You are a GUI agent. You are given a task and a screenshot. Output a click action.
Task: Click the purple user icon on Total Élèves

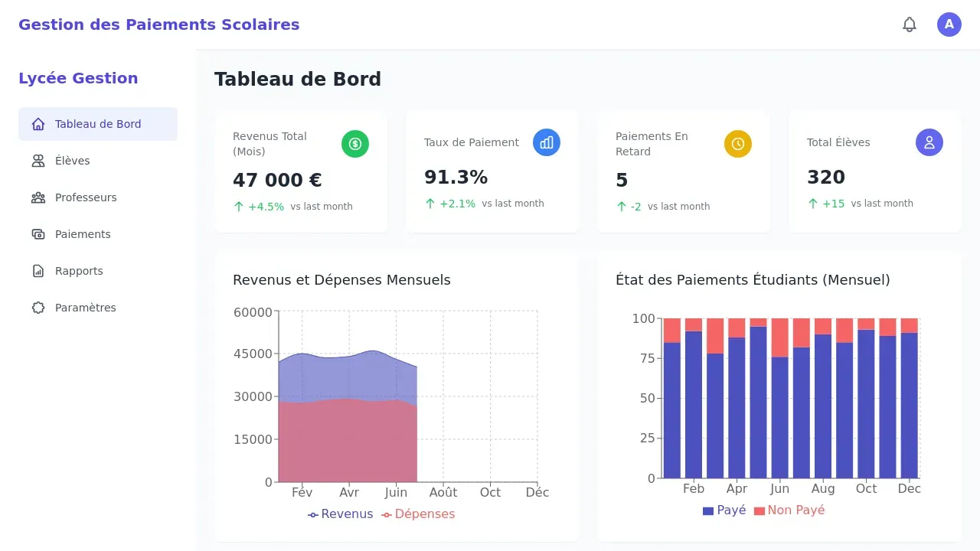coord(929,142)
